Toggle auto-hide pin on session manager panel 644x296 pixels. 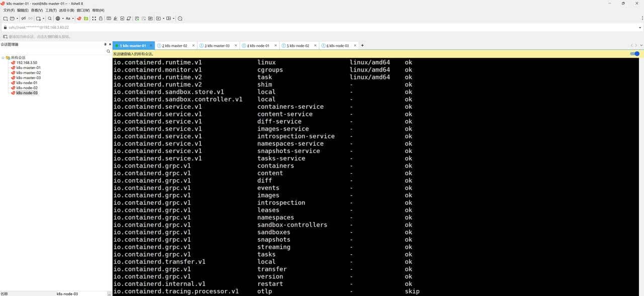(105, 44)
